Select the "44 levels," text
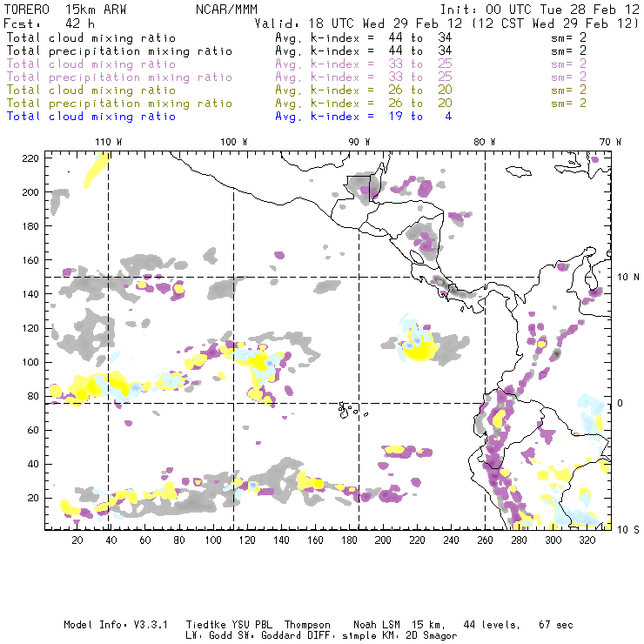This screenshot has width=644, height=644. (x=492, y=625)
